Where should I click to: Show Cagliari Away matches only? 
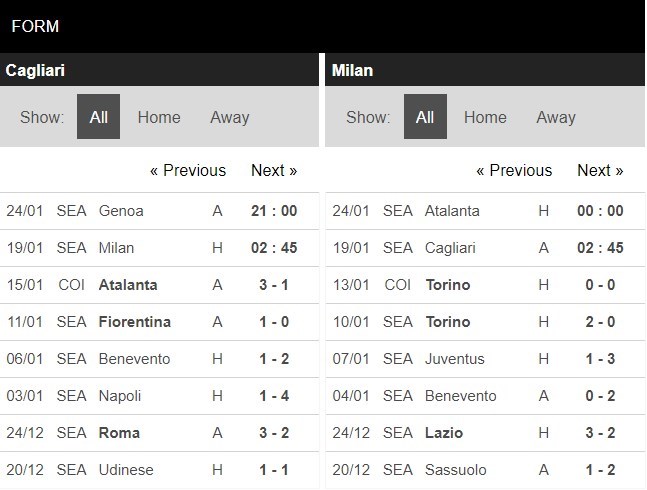pyautogui.click(x=230, y=117)
